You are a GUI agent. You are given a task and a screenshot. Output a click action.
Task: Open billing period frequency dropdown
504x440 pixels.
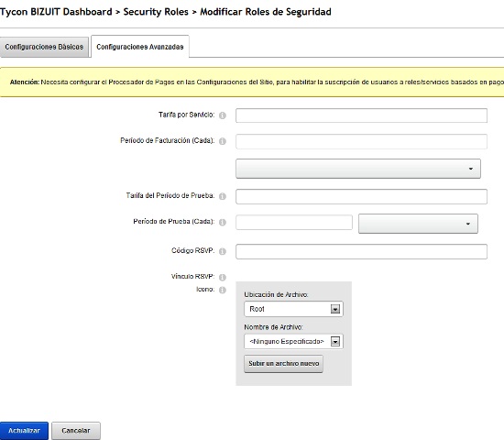(x=358, y=169)
